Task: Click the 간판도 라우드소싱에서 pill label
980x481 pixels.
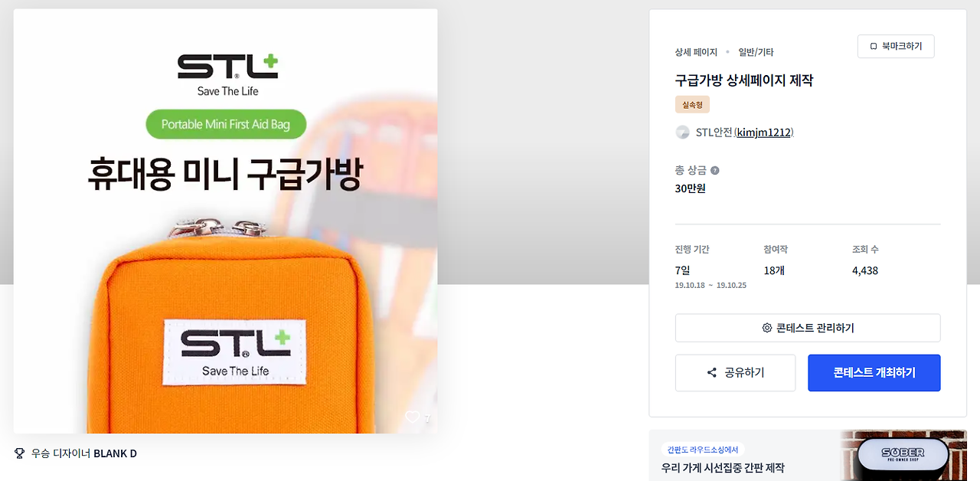Action: (703, 450)
